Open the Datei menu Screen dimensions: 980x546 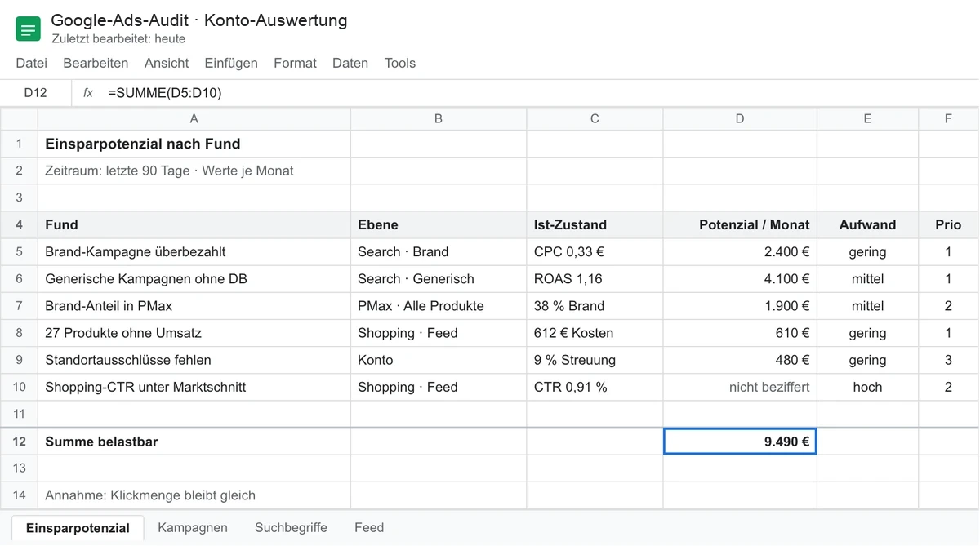coord(32,63)
